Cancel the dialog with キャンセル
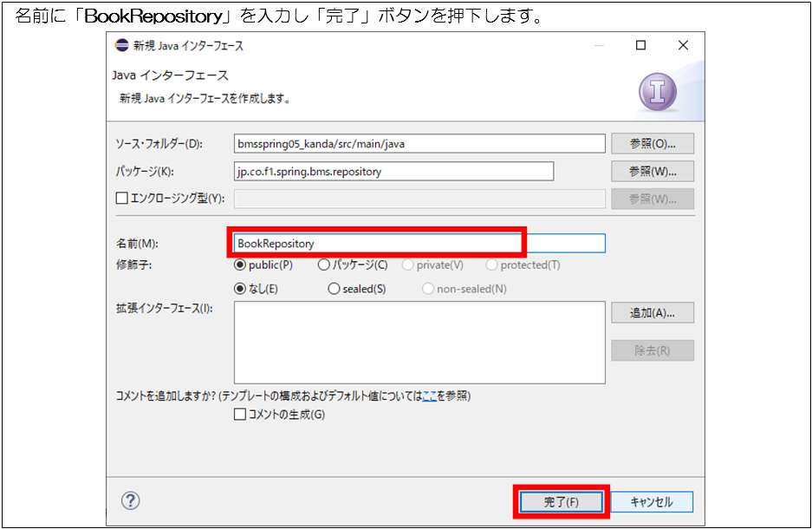Image resolution: width=812 pixels, height=529 pixels. coord(652,502)
